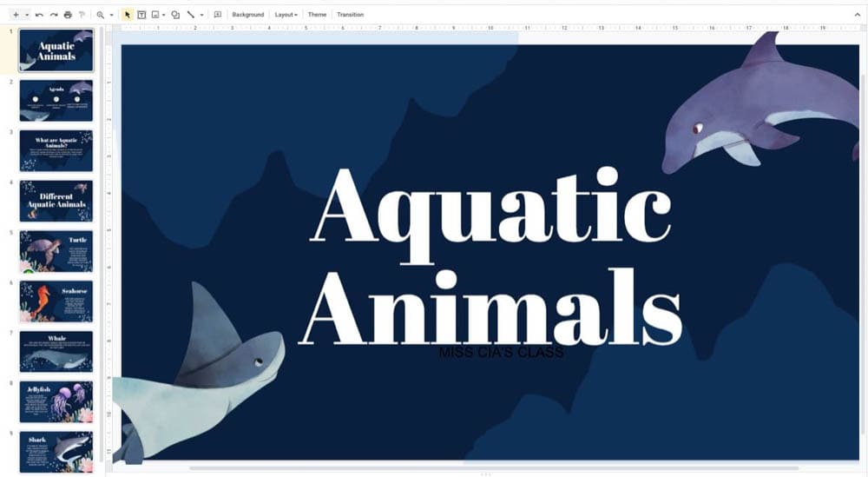Select the Seahorse slide thumbnail
Screen dimensions: 868x477
(56, 301)
